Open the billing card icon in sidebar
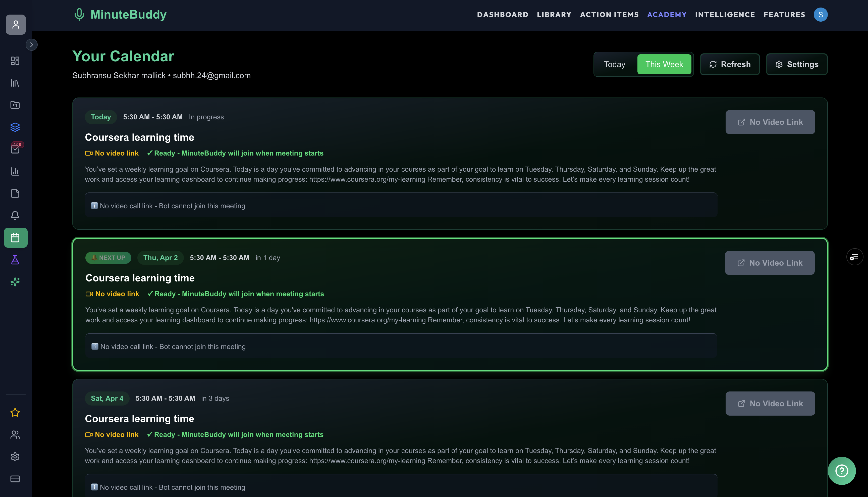The height and width of the screenshot is (497, 868). [x=15, y=479]
